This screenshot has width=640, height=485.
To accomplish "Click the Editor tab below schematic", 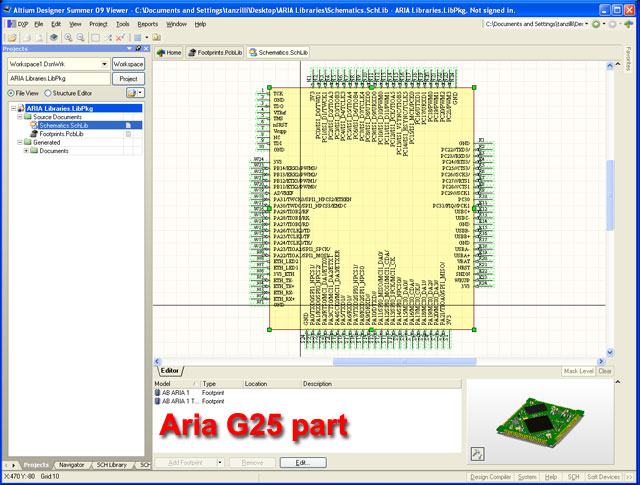I will (x=169, y=371).
